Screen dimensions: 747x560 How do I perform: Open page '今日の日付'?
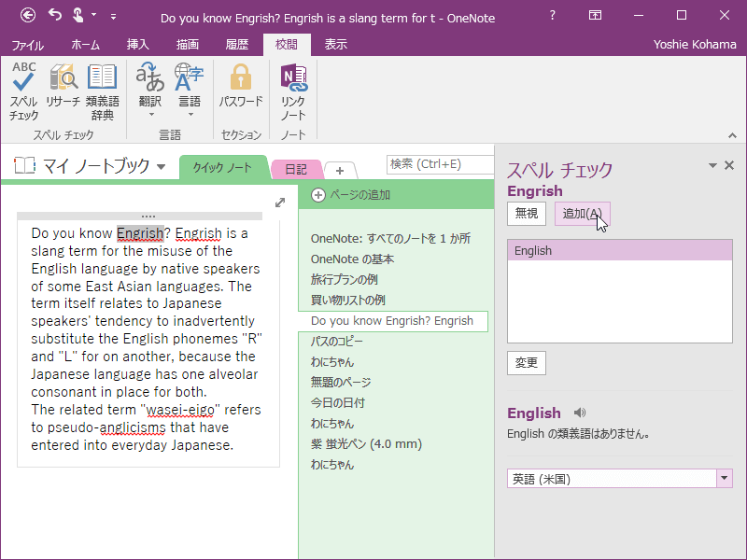338,403
